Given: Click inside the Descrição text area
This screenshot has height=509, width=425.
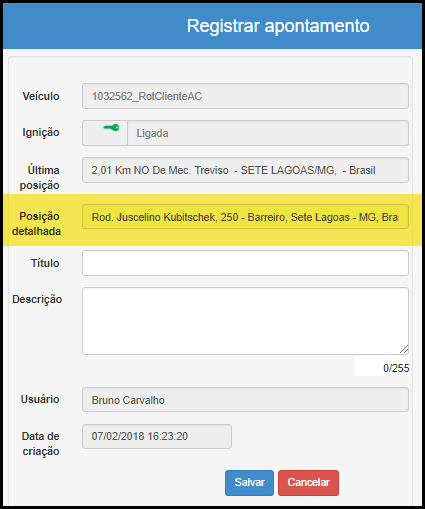Looking at the screenshot, I should tap(245, 321).
